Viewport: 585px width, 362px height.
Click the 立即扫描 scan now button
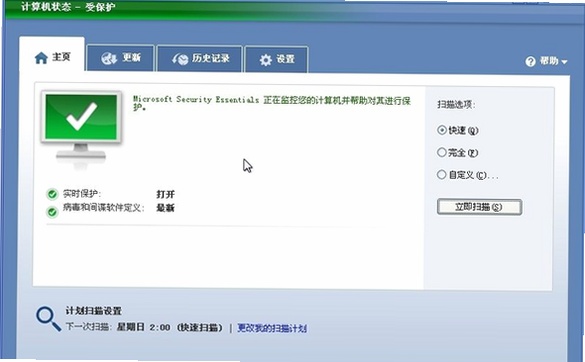(x=479, y=207)
